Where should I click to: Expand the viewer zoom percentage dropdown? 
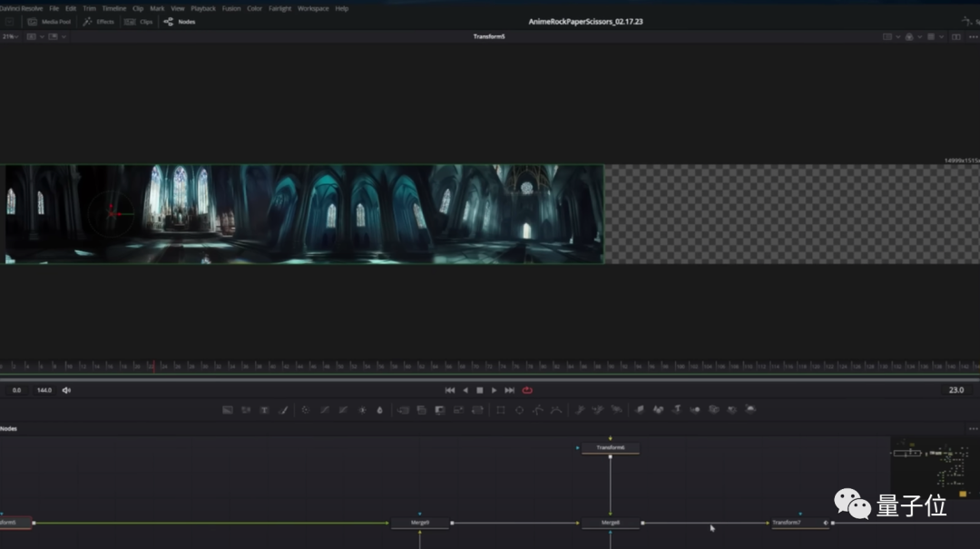click(10, 36)
